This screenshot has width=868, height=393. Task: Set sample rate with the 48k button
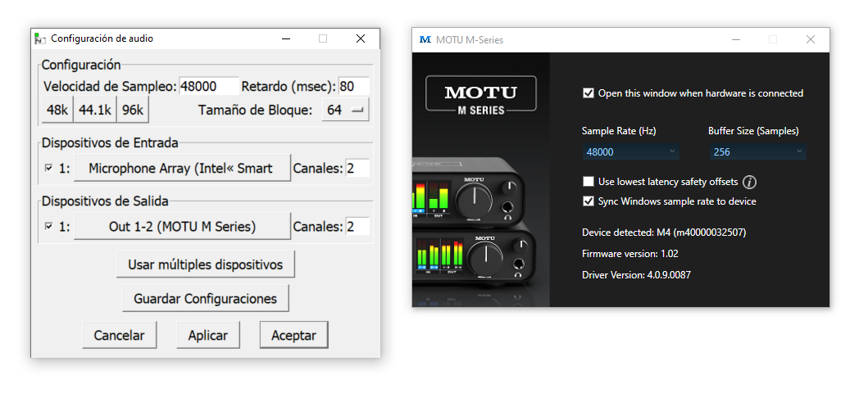pyautogui.click(x=57, y=110)
